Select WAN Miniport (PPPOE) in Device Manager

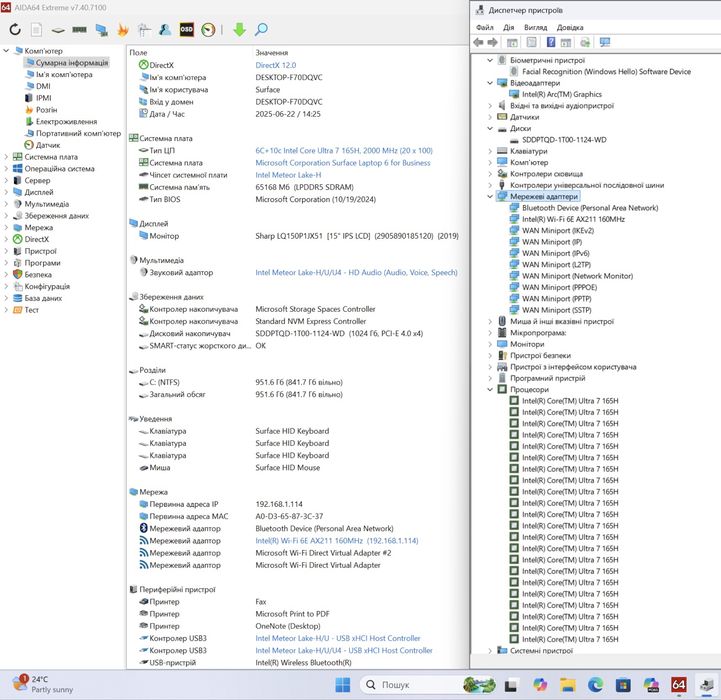tap(559, 287)
